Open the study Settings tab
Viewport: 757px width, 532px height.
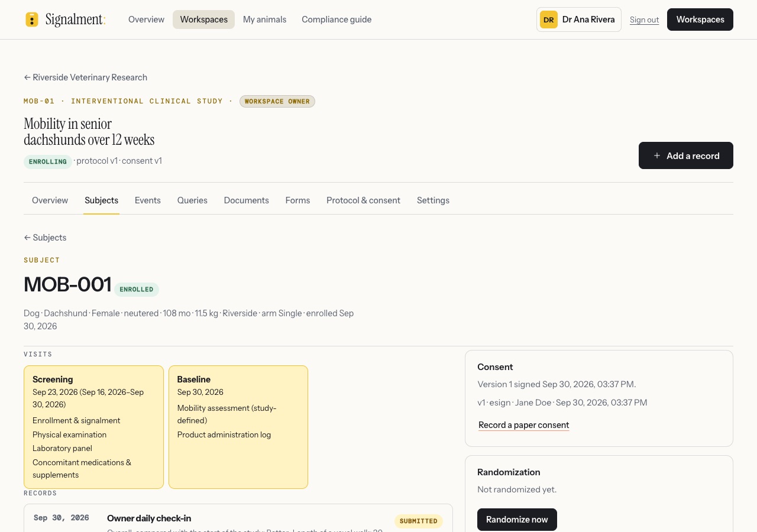coord(433,200)
